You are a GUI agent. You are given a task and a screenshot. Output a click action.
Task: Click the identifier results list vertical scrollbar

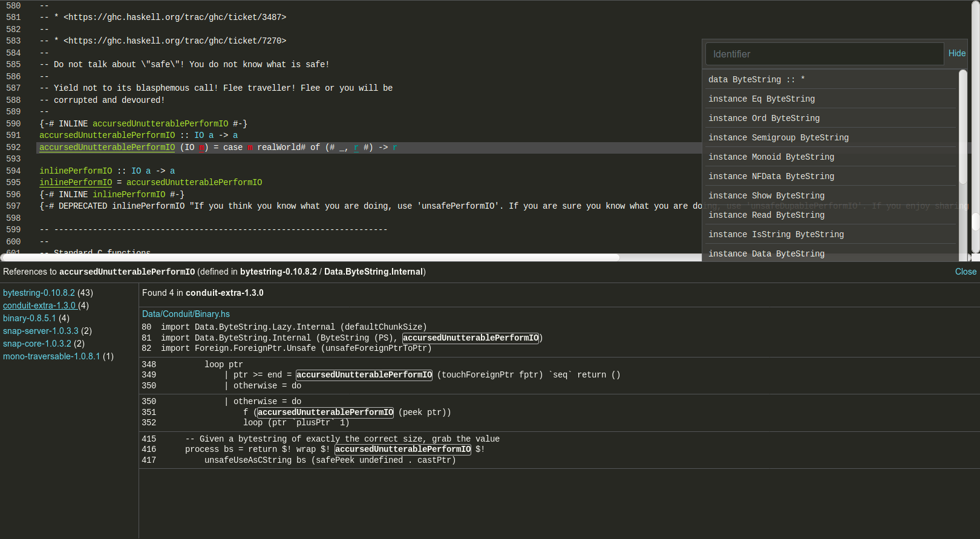tap(962, 127)
